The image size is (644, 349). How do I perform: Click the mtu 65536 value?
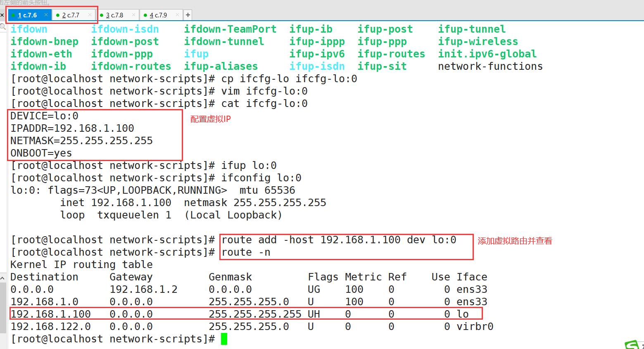point(267,190)
